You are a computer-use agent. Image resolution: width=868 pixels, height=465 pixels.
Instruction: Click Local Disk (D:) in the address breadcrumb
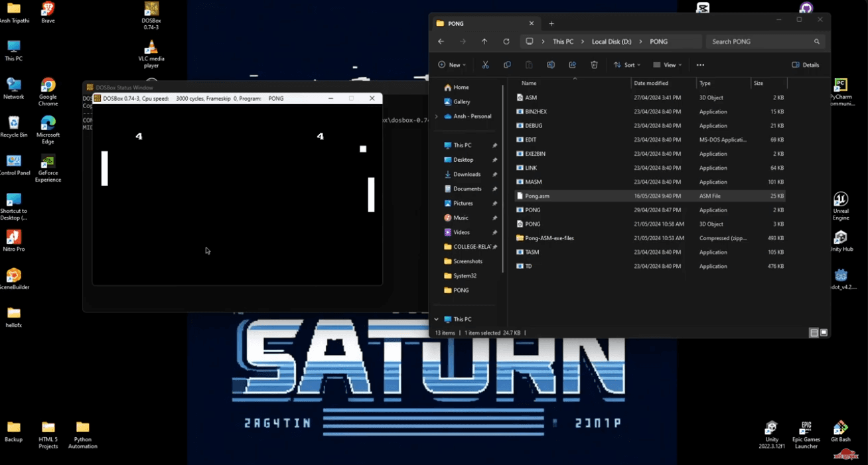(x=611, y=42)
